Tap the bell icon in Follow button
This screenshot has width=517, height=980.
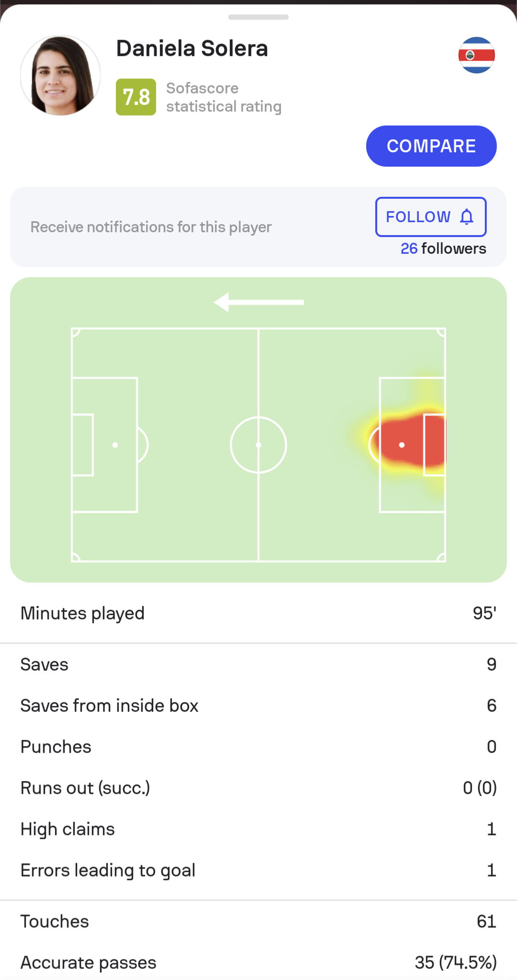click(467, 217)
